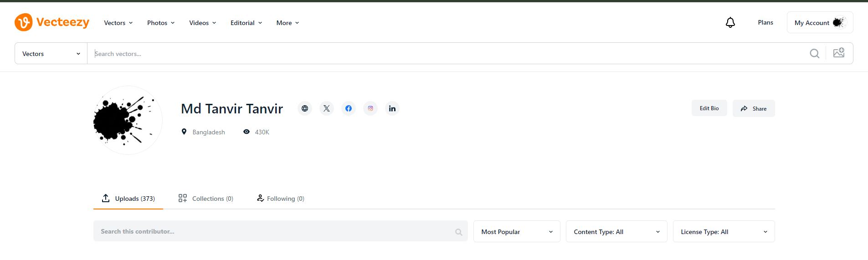Image resolution: width=868 pixels, height=260 pixels.
Task: Expand the More menu
Action: [288, 23]
